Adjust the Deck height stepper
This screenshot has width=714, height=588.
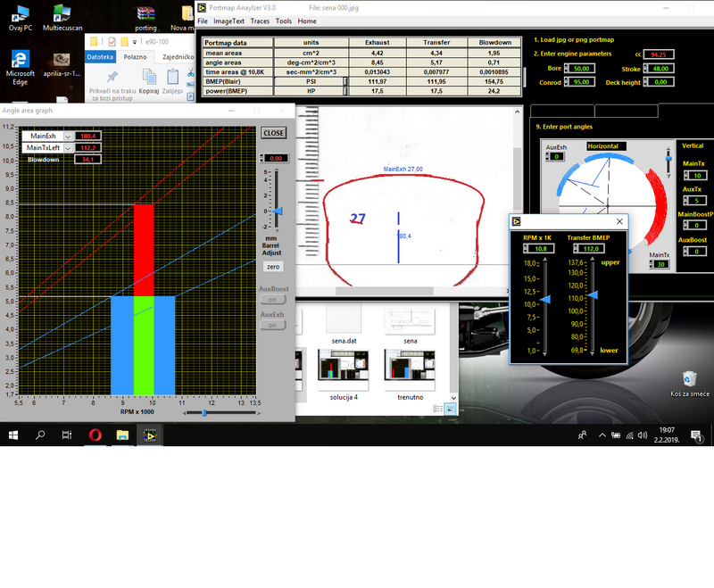[x=645, y=82]
